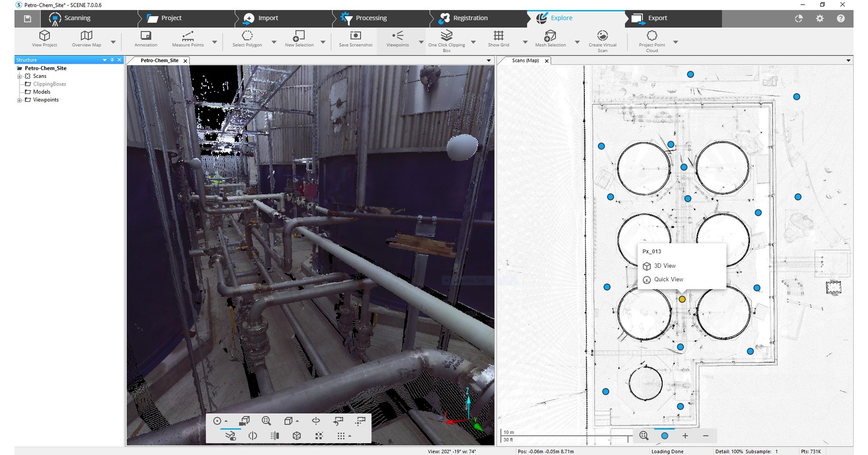Click the Save Screenshot tool

tap(355, 39)
